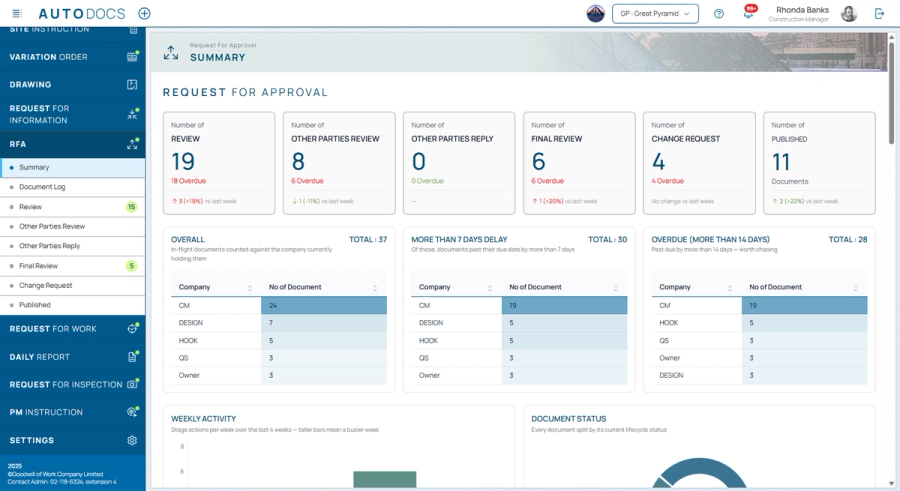Open notifications bell with 99+ badge
Screen dimensions: 900x491
[749, 13]
